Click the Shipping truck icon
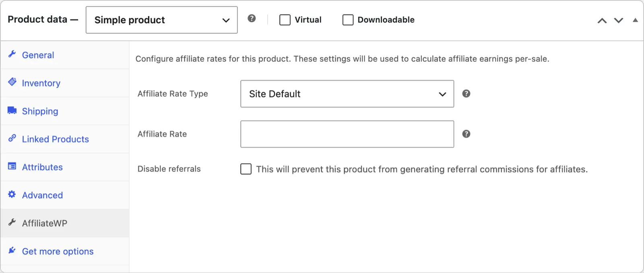644x273 pixels. (x=12, y=110)
